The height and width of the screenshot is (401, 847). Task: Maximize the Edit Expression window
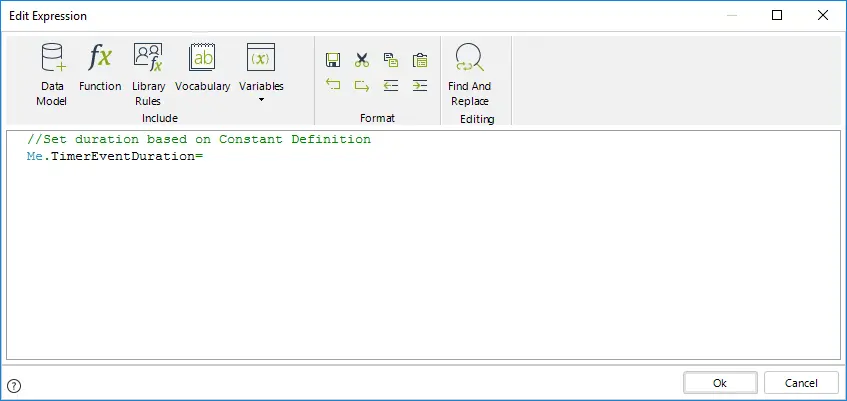777,16
